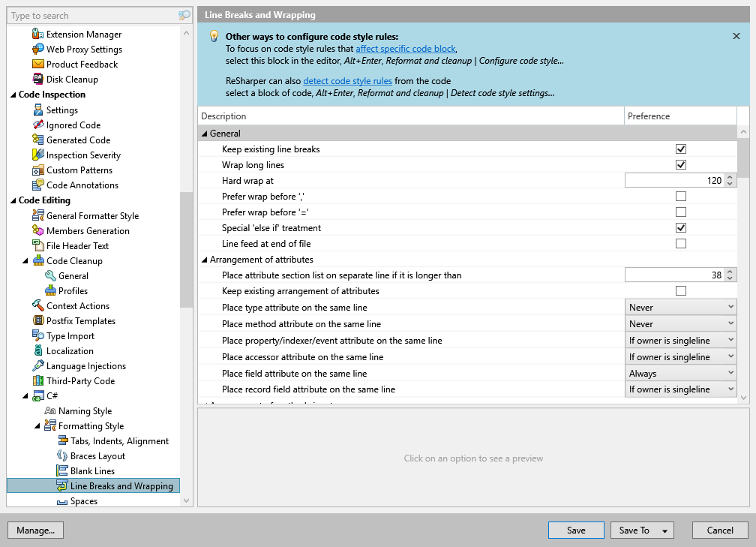Open Place field attribute on same line dropdown
Image resolution: width=756 pixels, height=547 pixels.
681,374
